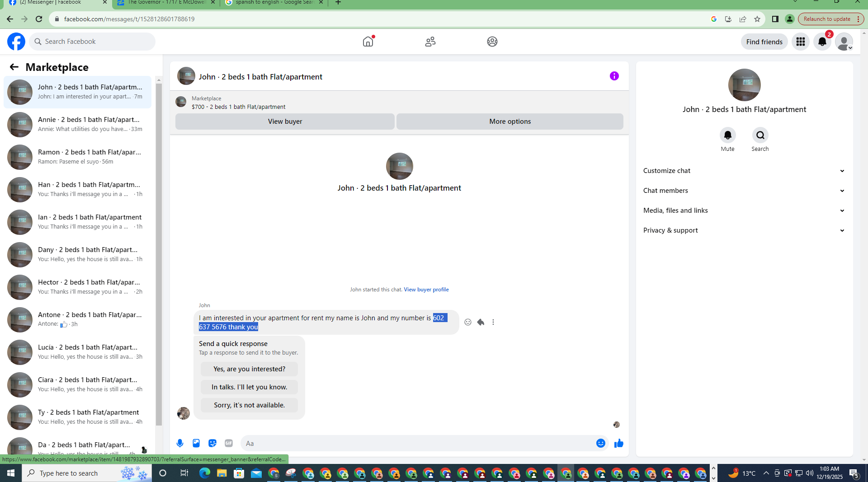This screenshot has width=868, height=482.
Task: Open the account profile avatar menu
Action: [x=844, y=42]
